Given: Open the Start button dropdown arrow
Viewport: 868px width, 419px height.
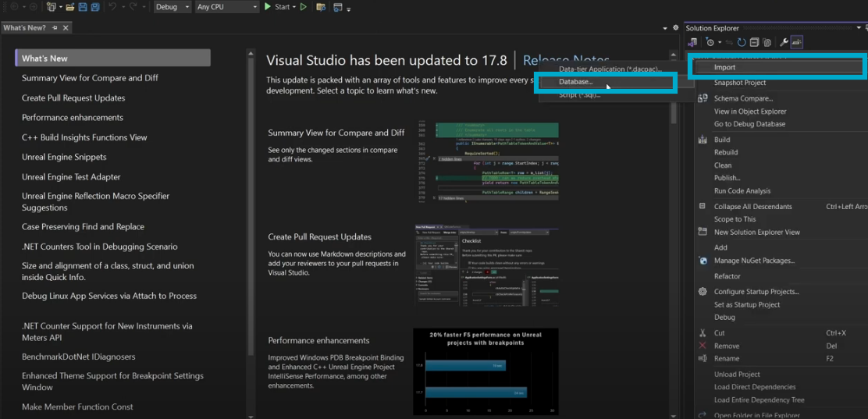Looking at the screenshot, I should 294,7.
